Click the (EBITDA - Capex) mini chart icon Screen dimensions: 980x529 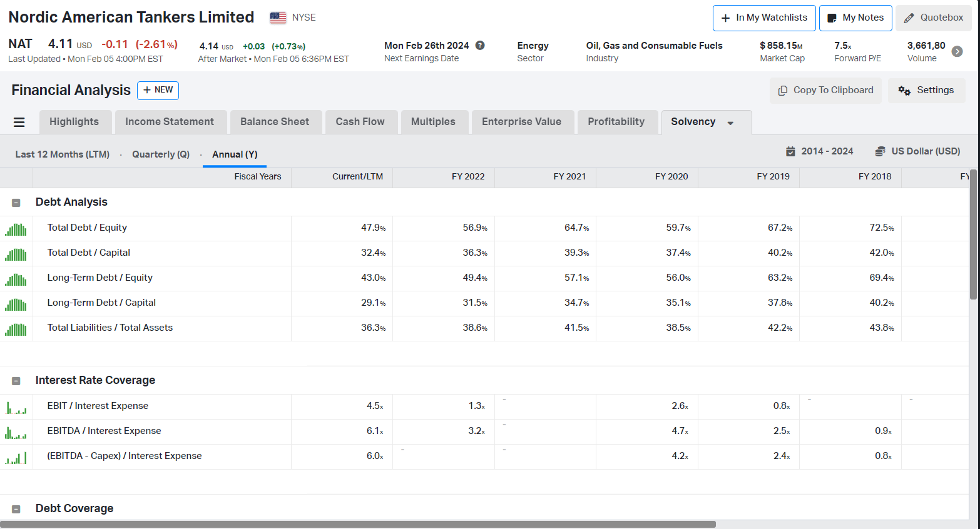[16, 458]
